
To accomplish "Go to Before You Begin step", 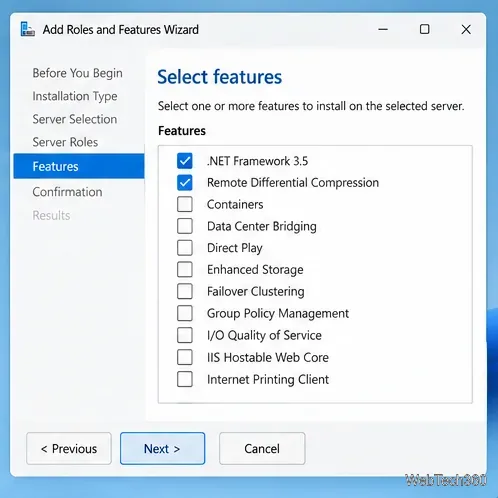I will click(77, 73).
